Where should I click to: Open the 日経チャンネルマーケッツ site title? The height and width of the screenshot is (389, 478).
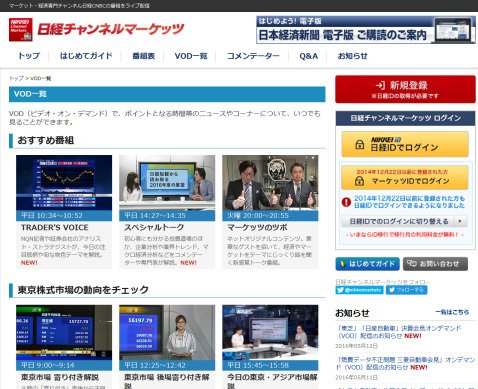[x=110, y=29]
